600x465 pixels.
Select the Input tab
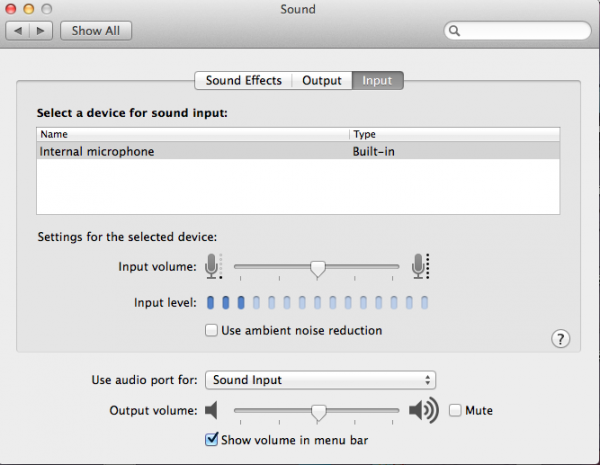(377, 80)
